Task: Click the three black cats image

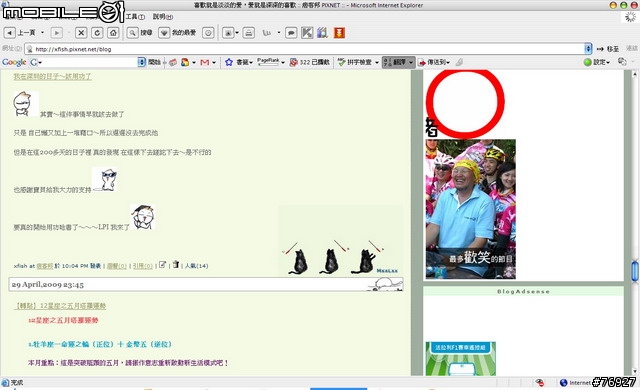Action: (341, 241)
